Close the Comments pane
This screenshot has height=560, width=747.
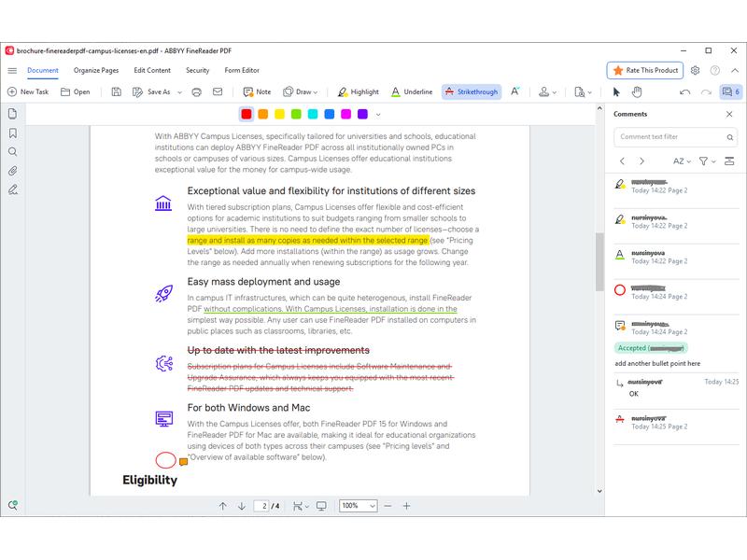pos(729,114)
